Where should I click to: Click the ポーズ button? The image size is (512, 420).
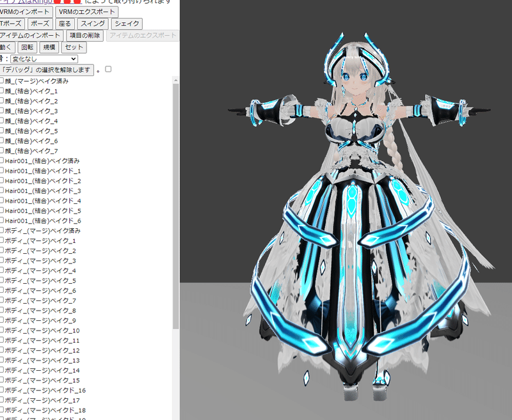pyautogui.click(x=40, y=24)
